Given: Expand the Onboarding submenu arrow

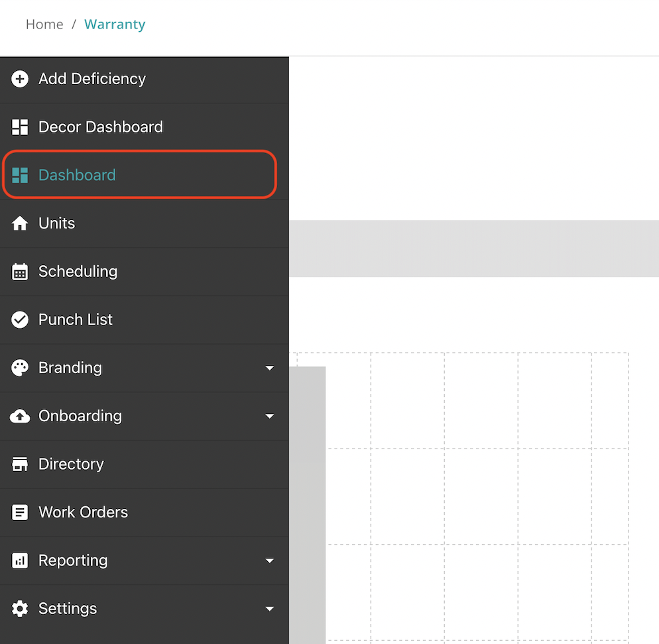Looking at the screenshot, I should [x=270, y=416].
